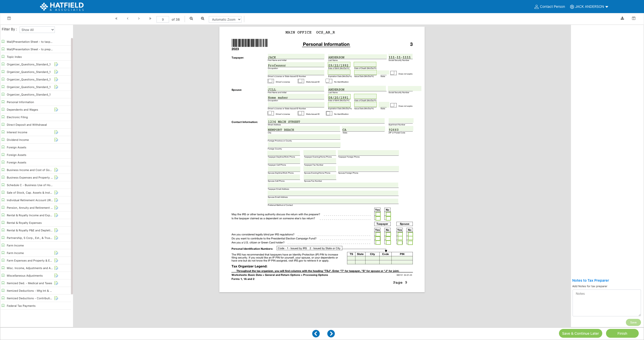Go to the previous page arrow
The height and width of the screenshot is (340, 644).
[128, 19]
